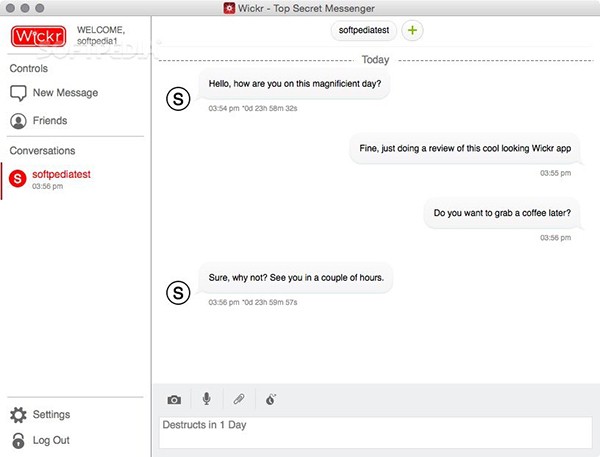Image resolution: width=600 pixels, height=457 pixels.
Task: Click the red S avatar in Conversations
Action: (x=18, y=179)
